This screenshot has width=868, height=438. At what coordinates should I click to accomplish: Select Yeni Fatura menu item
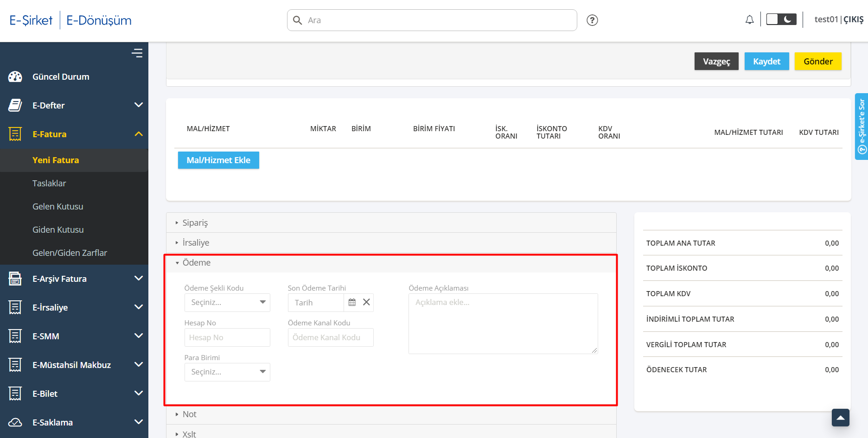pos(74,160)
